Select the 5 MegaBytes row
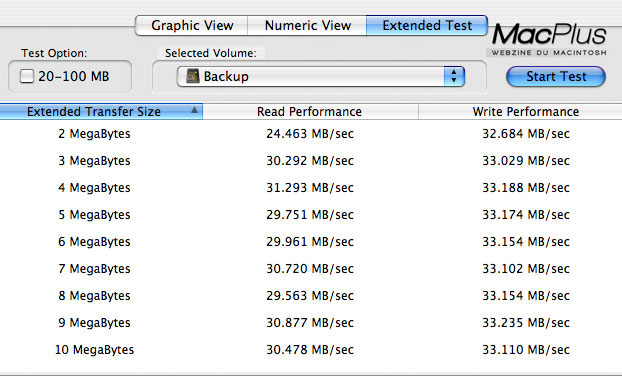Viewport: 622px width, 376px height. tap(311, 215)
